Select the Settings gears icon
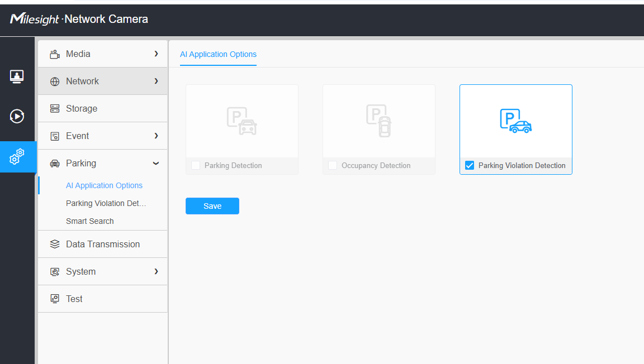Viewport: 644px width, 364px height. (17, 157)
